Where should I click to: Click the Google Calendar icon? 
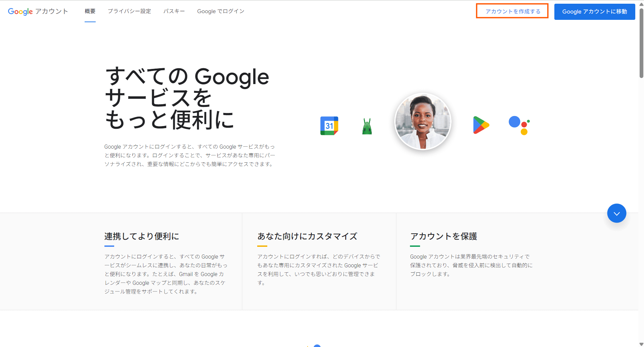click(329, 126)
